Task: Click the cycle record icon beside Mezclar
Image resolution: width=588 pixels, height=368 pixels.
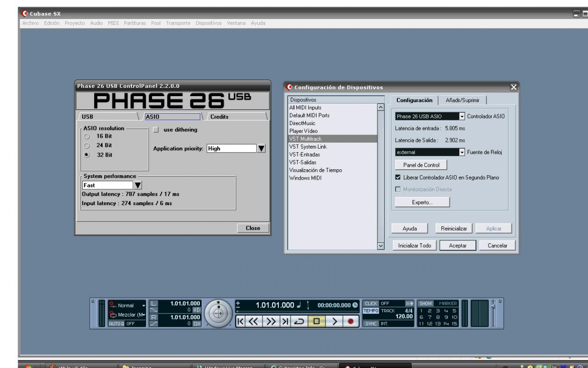Action: coord(113,315)
